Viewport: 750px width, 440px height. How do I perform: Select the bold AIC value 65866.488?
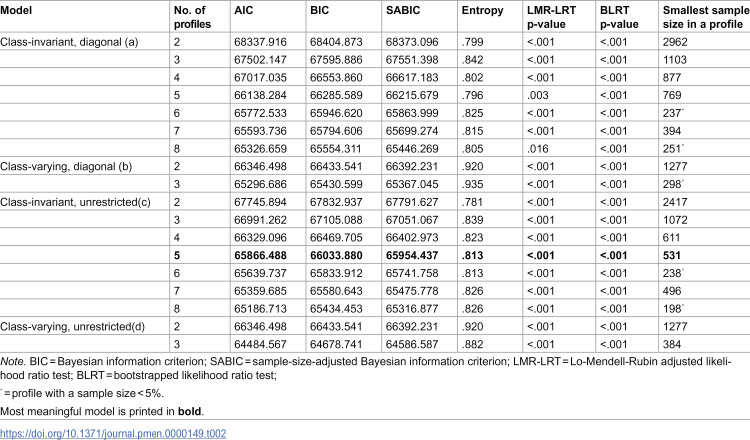point(261,255)
